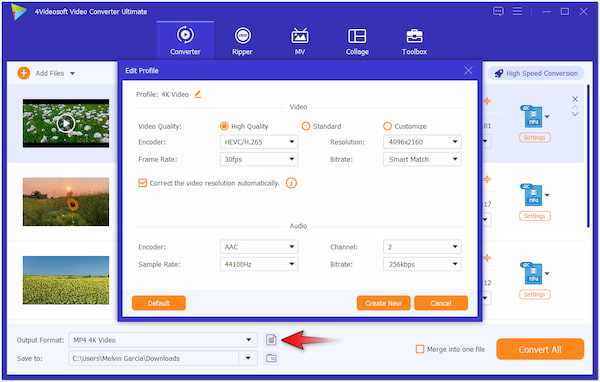
Task: Open the Converter tab
Action: tap(185, 41)
